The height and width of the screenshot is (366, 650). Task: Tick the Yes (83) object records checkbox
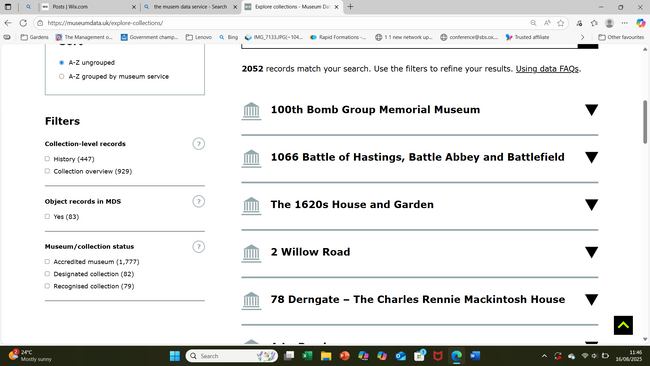click(x=47, y=216)
